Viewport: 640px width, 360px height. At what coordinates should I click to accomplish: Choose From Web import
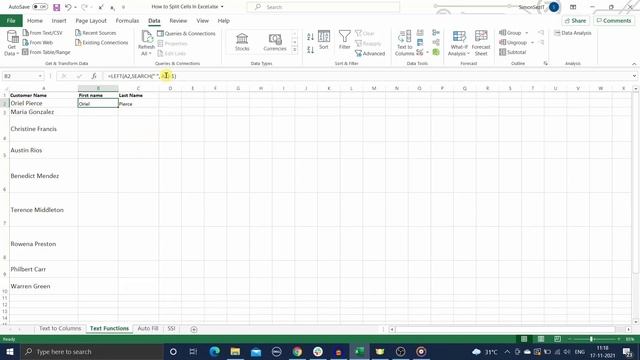[38, 42]
